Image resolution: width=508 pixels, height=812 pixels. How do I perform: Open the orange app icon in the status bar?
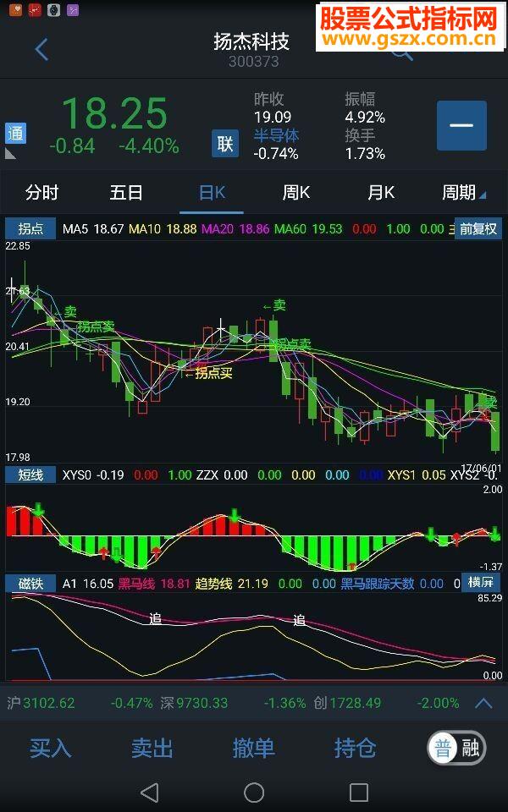[x=15, y=8]
